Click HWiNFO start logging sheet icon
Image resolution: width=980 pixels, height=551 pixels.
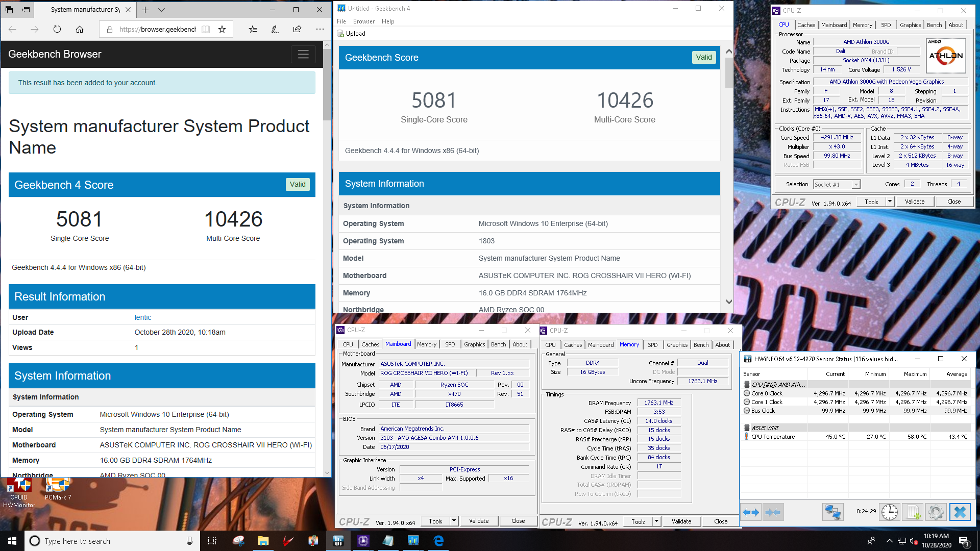click(913, 512)
